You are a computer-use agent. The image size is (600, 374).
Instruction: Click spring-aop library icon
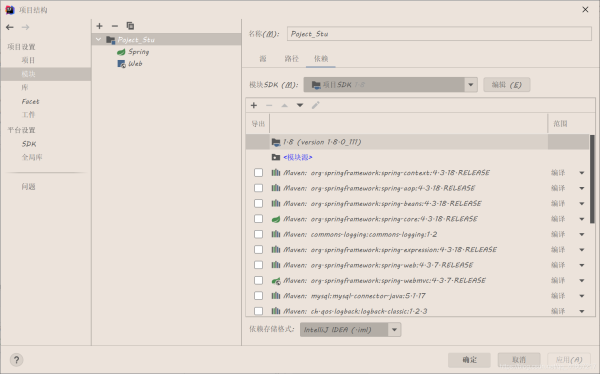click(276, 188)
